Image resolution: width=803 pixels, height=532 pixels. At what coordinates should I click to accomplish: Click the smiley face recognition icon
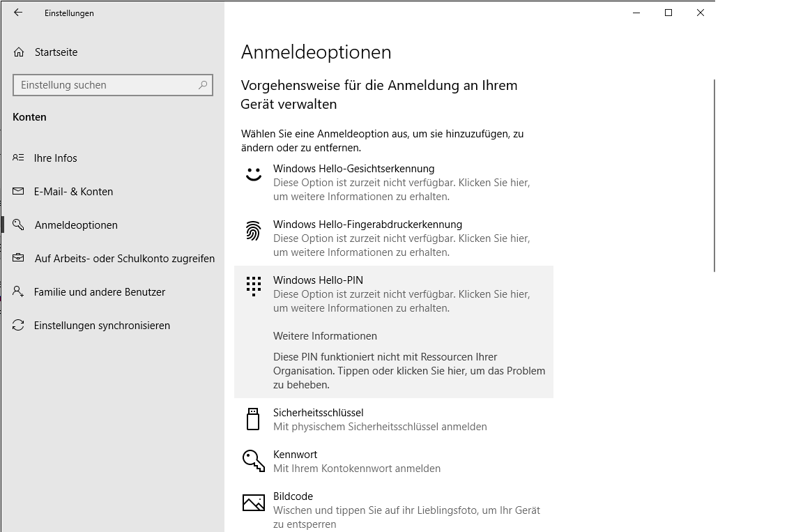[254, 174]
